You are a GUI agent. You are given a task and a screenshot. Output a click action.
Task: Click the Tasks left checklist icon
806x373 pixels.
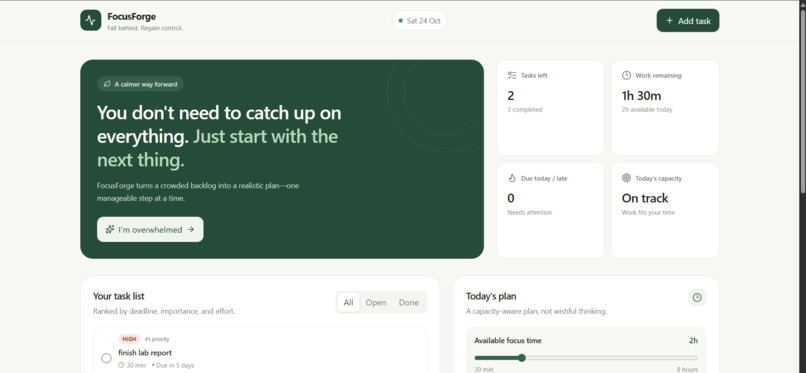(512, 76)
